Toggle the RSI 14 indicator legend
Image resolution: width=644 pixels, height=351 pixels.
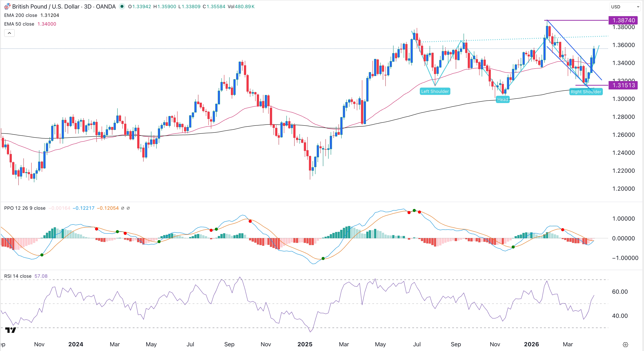pos(17,276)
